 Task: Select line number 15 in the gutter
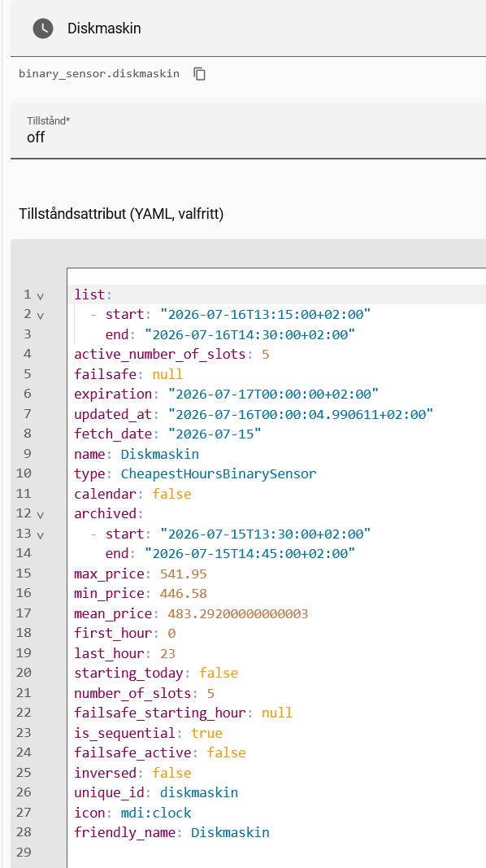(24, 573)
